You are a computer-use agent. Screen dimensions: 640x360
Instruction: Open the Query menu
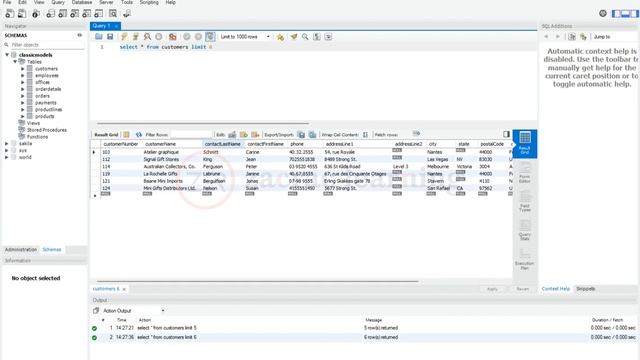coord(58,2)
